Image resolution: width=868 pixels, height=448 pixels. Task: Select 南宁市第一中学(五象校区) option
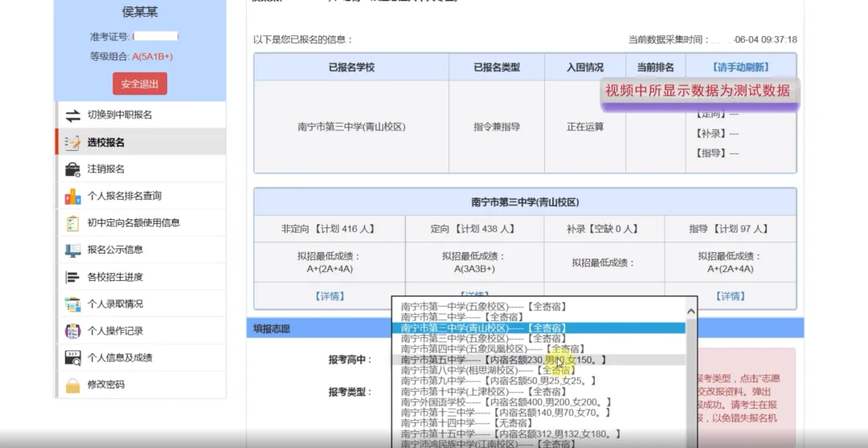click(538, 307)
